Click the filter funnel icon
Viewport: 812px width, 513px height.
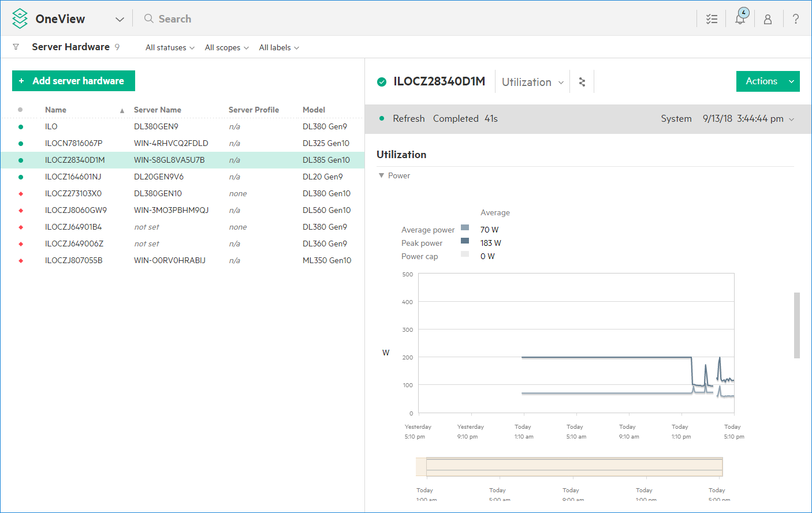click(x=16, y=47)
